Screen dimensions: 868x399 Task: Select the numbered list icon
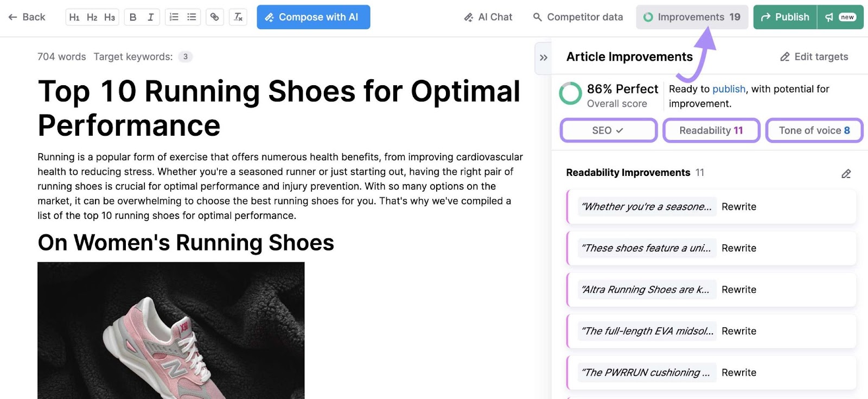point(174,17)
